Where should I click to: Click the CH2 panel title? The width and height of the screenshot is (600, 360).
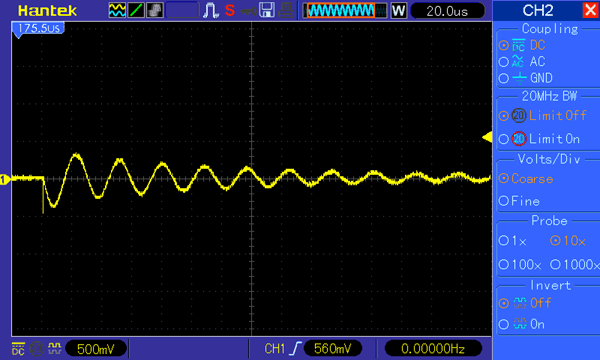click(538, 11)
